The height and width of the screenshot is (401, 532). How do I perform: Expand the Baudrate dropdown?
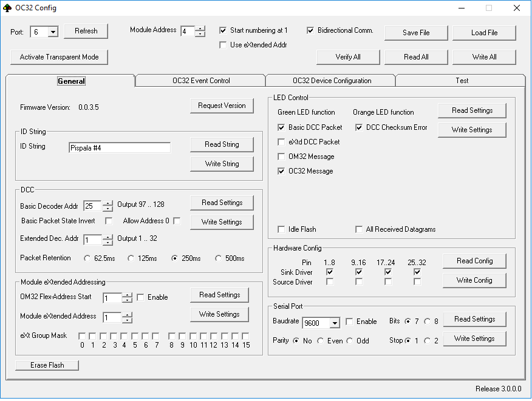coord(333,323)
